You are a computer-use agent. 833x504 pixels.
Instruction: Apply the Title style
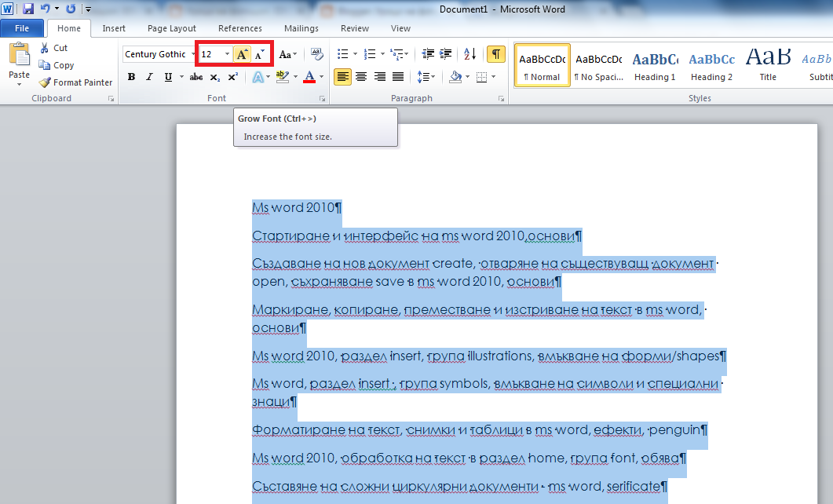[x=768, y=65]
